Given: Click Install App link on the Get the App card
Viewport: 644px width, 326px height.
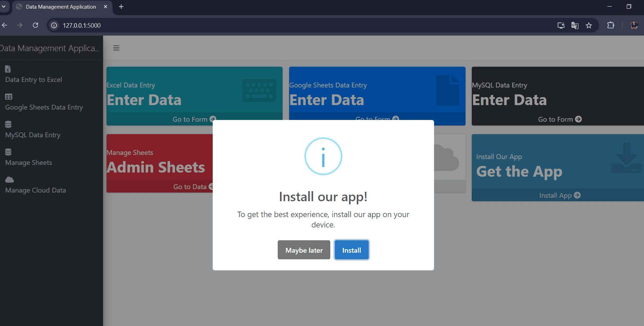Looking at the screenshot, I should point(560,195).
